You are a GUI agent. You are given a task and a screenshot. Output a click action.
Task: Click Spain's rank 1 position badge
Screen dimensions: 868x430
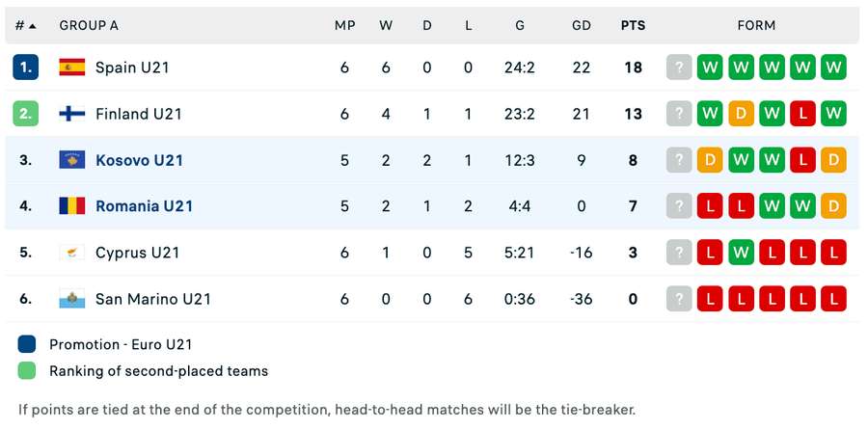[x=26, y=67]
